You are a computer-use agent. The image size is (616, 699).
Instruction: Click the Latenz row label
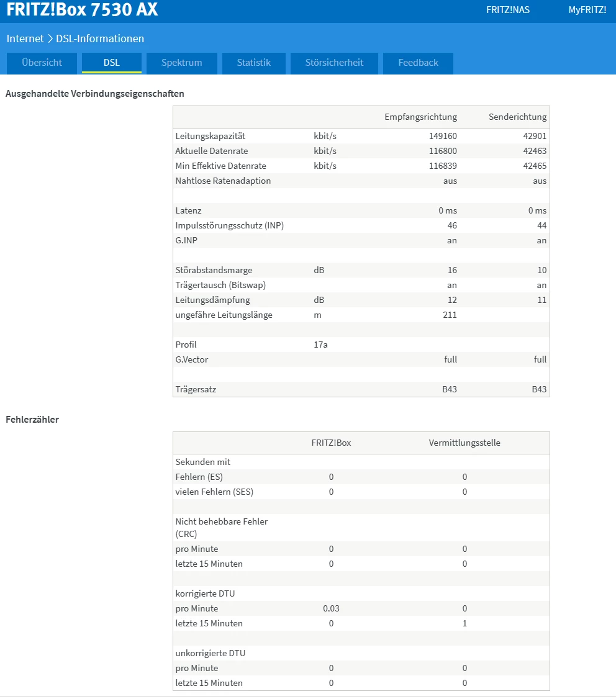pos(188,210)
